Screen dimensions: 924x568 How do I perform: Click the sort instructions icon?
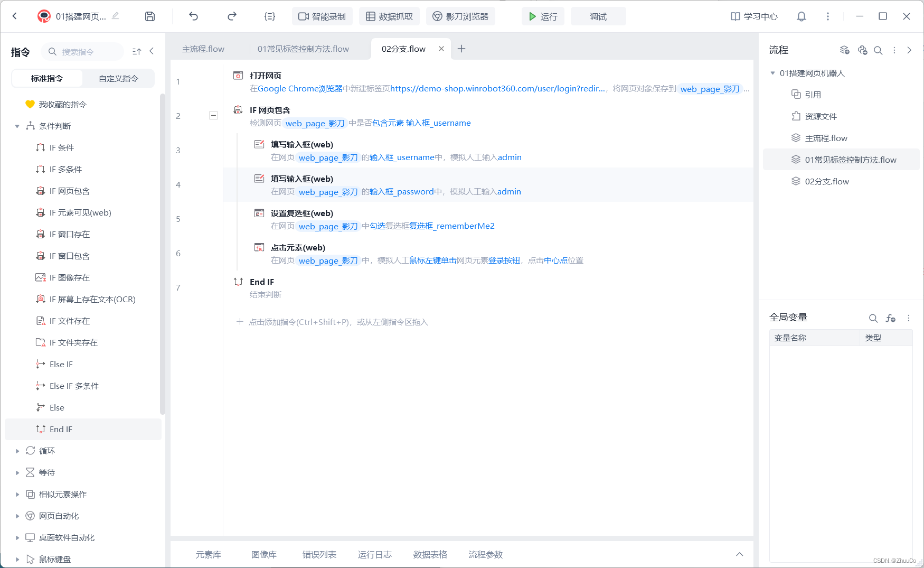(137, 51)
